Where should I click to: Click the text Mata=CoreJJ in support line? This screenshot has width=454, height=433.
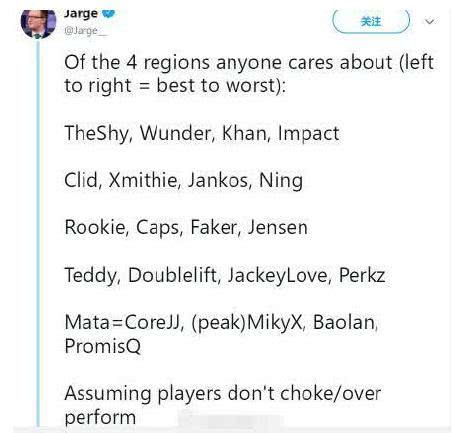pos(123,323)
